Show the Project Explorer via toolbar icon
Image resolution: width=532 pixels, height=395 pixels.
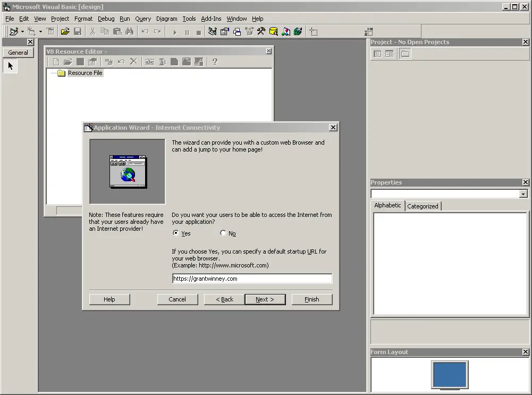[x=213, y=31]
